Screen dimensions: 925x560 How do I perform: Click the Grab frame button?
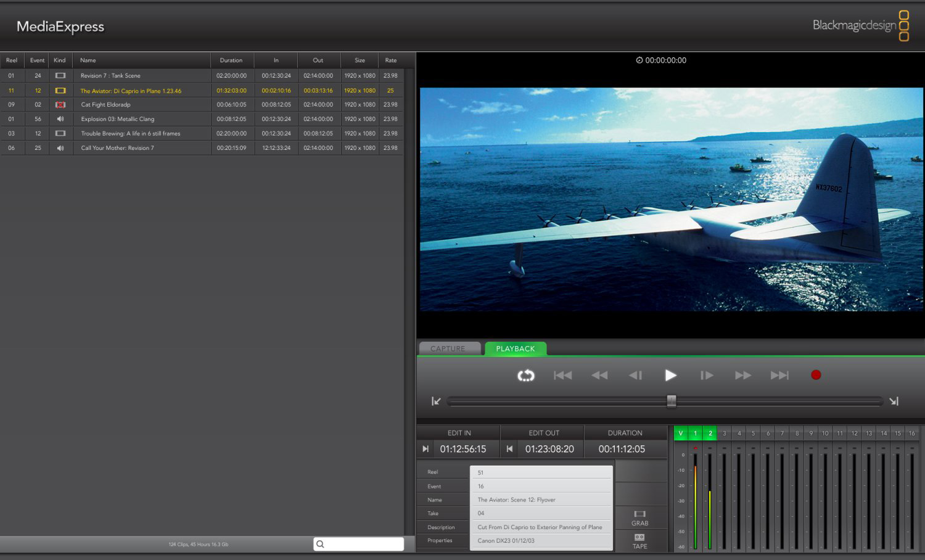(x=639, y=517)
